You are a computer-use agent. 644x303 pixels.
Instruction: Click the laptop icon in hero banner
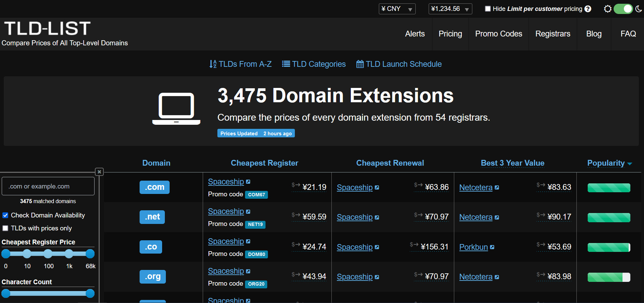(176, 108)
